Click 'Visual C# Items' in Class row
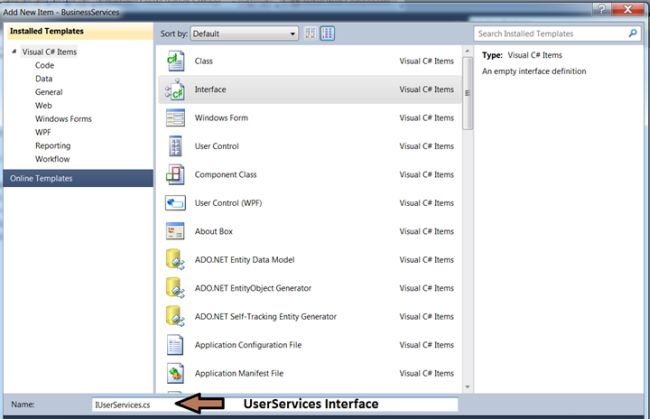Screen dimensions: 650x419 click(x=427, y=61)
